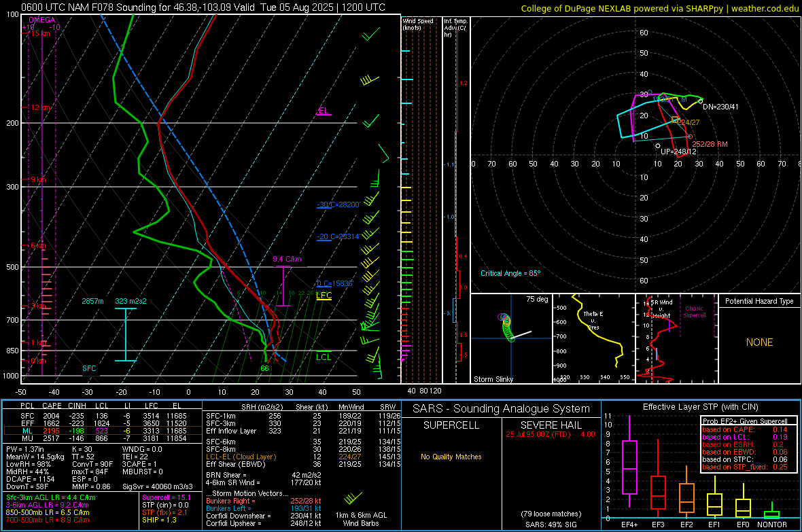Click the 75 deg slinky tilt value
The height and width of the screenshot is (532, 802).
point(537,299)
